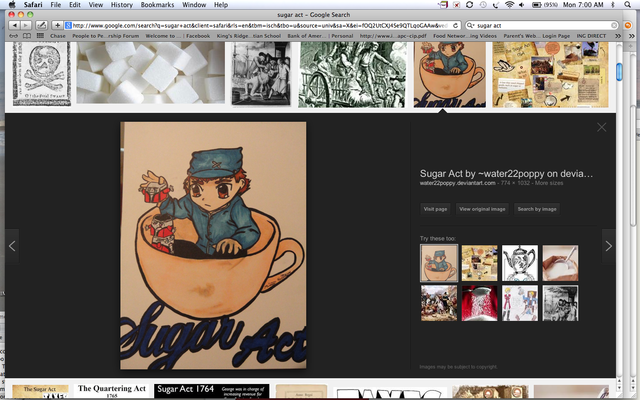Open the Help menu

(x=221, y=5)
